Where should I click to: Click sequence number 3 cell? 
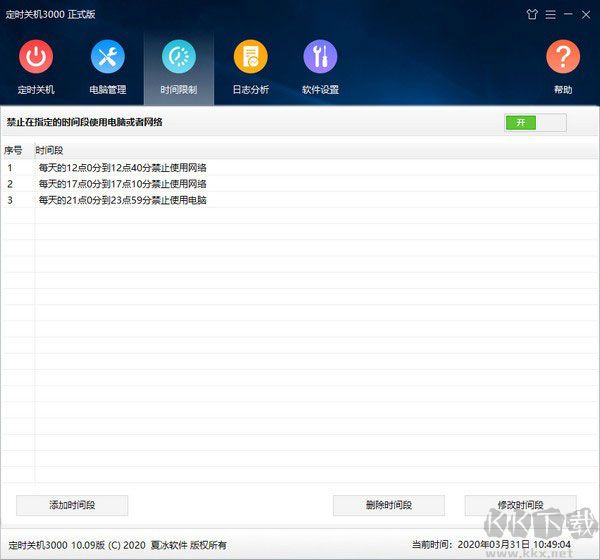coord(10,200)
